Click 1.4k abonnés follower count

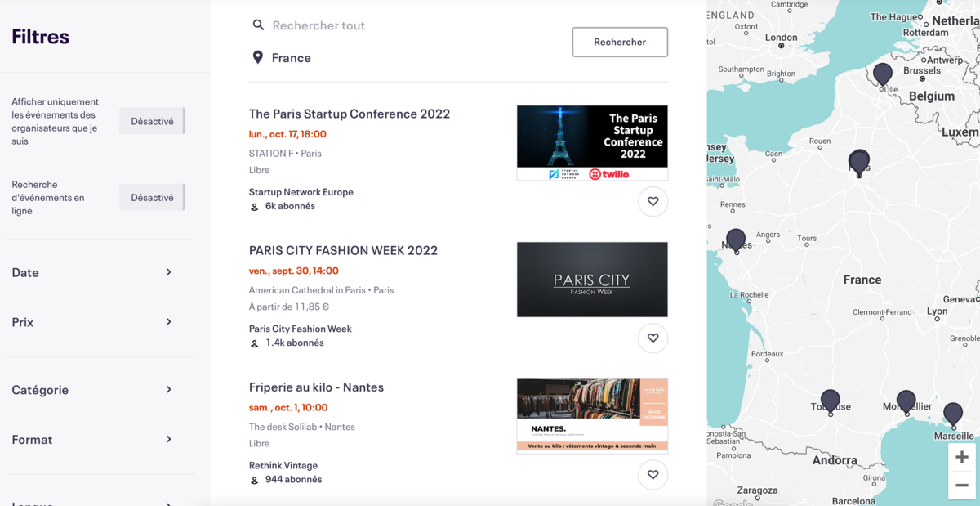click(295, 343)
